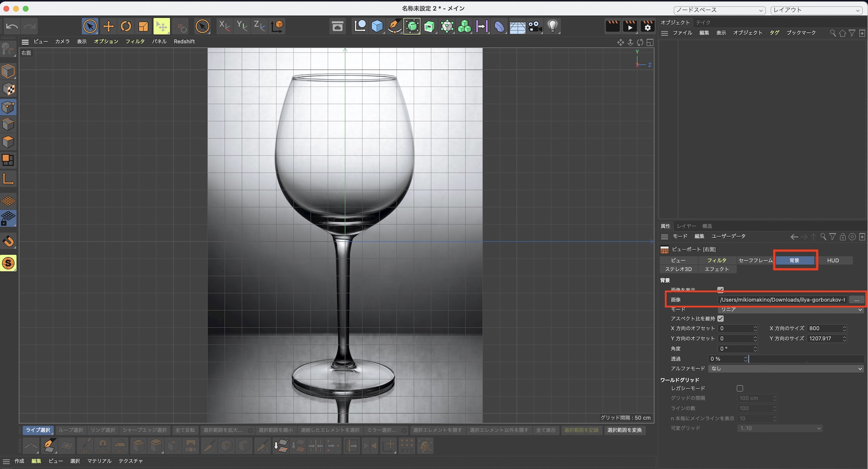Click the Cube primitive icon
The width and height of the screenshot is (868, 469).
[x=377, y=26]
